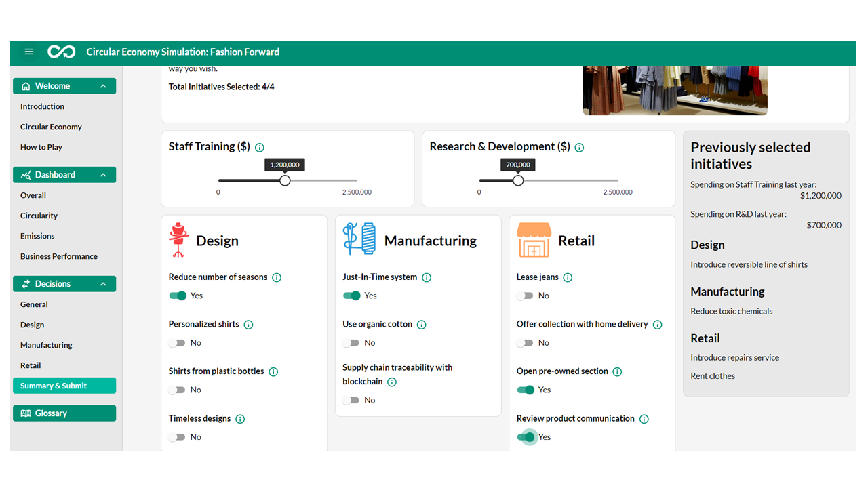Screen dimensions: 868x488
Task: Collapse the Decisions section chevron
Action: (103, 284)
